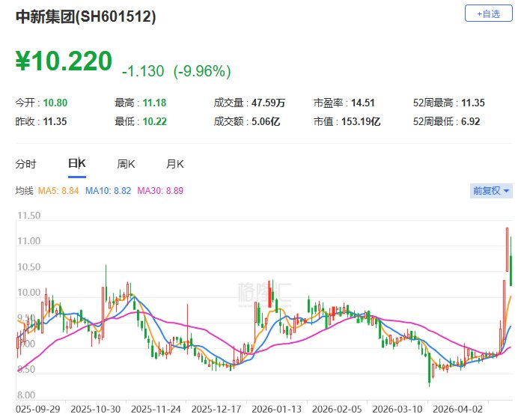521x420 pixels.
Task: Open the 前复权 dropdown
Action: (491, 191)
